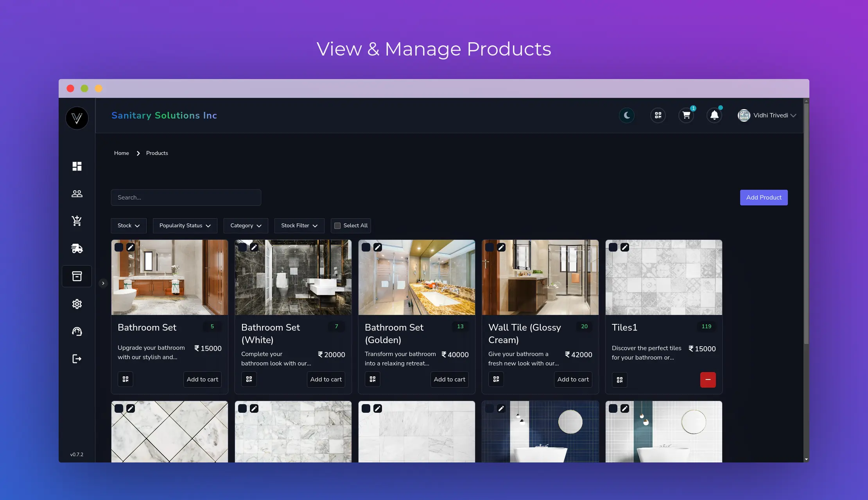
Task: Toggle dark mode moon icon
Action: (x=627, y=115)
